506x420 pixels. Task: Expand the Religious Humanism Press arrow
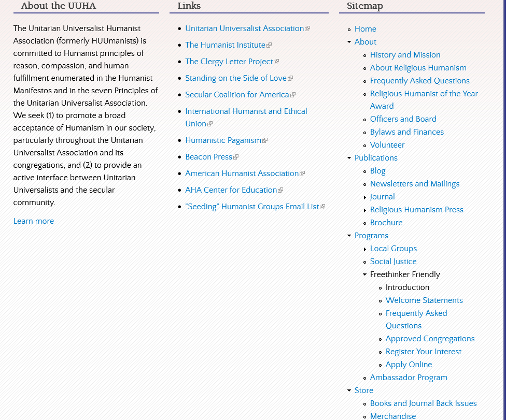tap(364, 210)
